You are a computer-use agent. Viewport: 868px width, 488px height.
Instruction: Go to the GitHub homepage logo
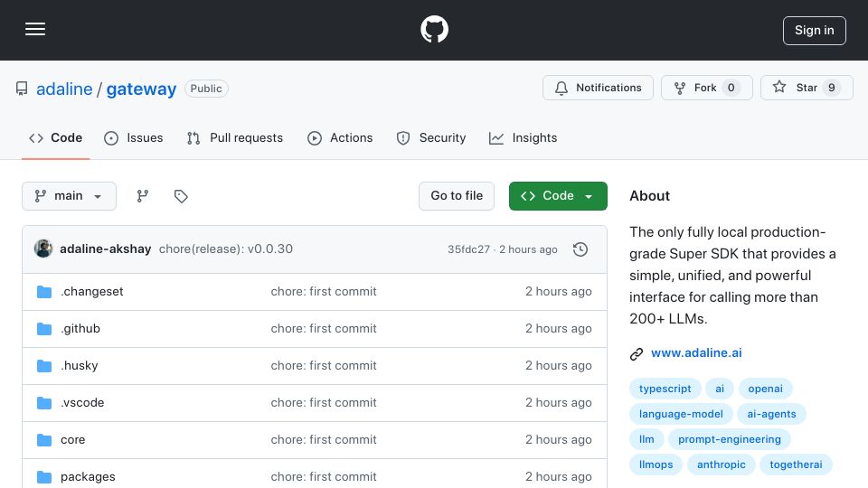[x=434, y=29]
